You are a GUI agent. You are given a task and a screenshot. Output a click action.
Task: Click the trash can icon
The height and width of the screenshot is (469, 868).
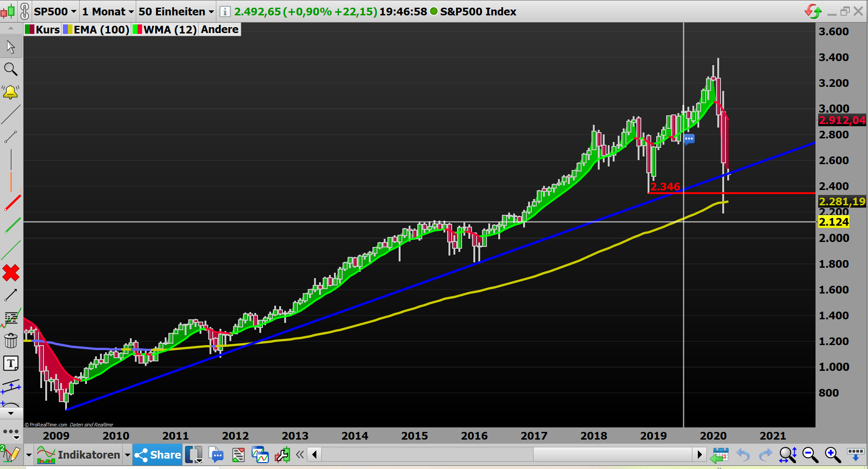pyautogui.click(x=11, y=341)
